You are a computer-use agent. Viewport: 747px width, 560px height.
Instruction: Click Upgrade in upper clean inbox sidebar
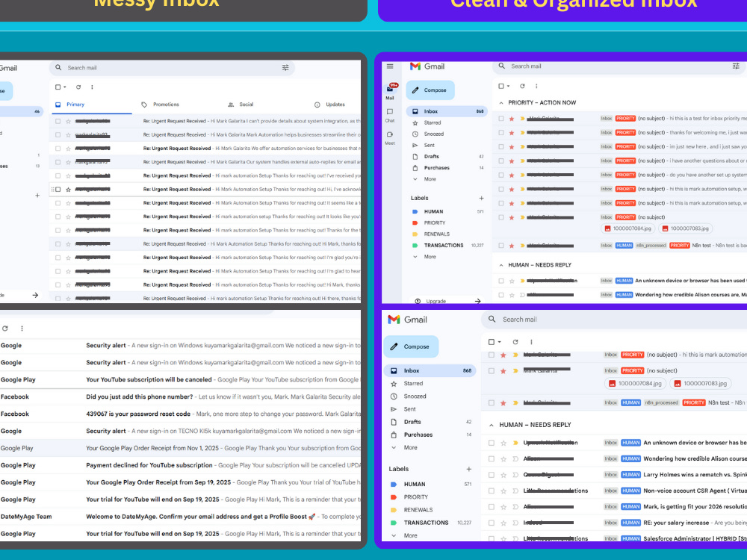(x=436, y=301)
